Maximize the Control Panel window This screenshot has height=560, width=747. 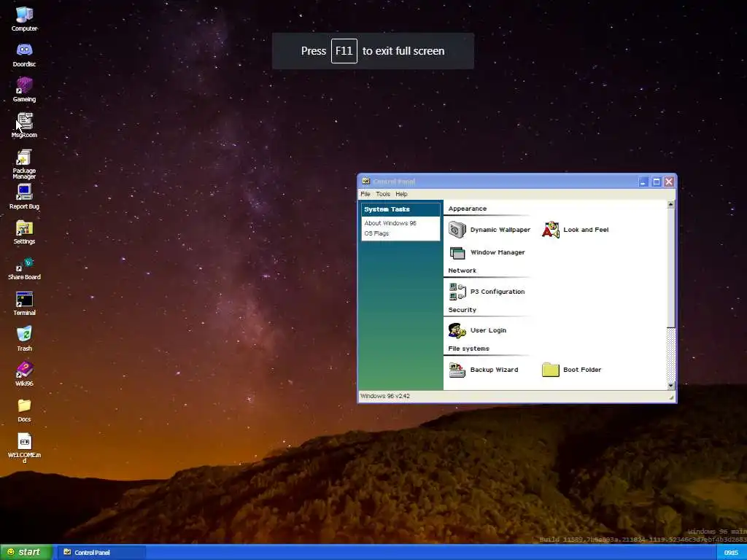coord(656,182)
